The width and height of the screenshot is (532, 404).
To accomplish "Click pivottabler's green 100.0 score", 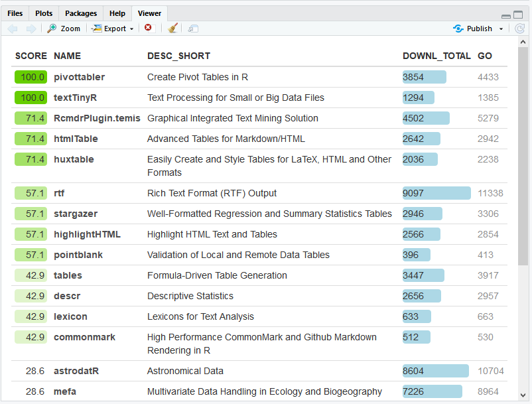I will [31, 77].
